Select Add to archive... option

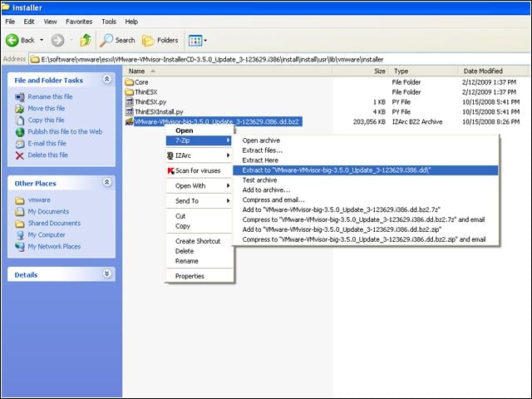click(366, 190)
